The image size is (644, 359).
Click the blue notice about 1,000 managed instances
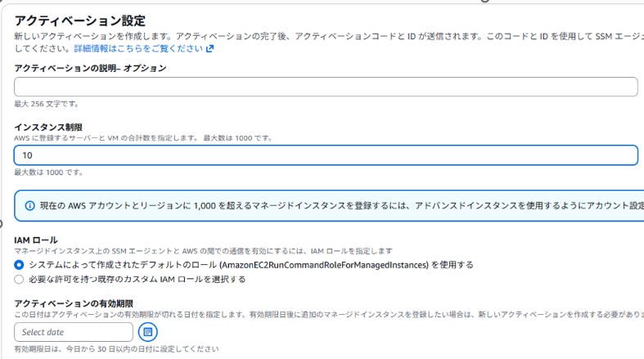tap(329, 205)
